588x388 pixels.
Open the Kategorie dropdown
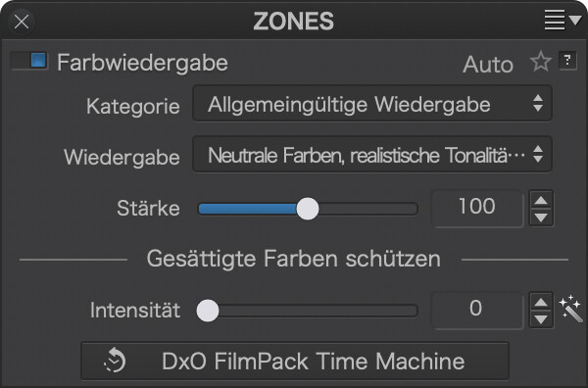click(x=372, y=104)
